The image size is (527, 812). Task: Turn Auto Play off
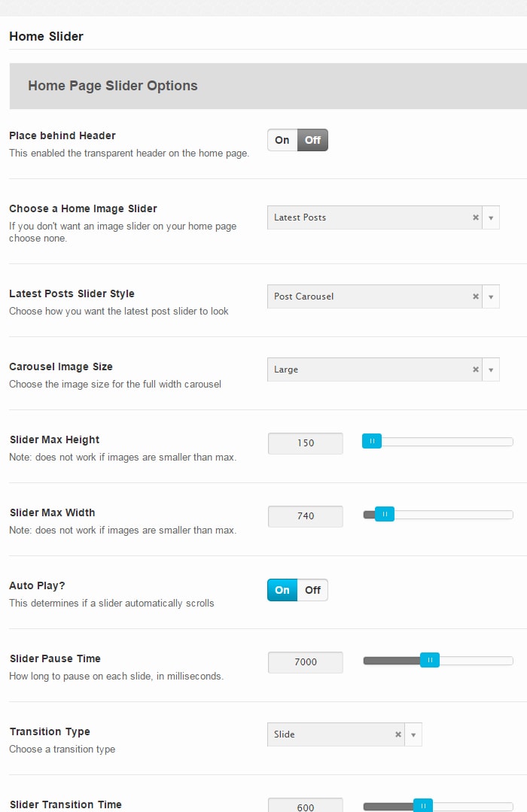(x=312, y=590)
